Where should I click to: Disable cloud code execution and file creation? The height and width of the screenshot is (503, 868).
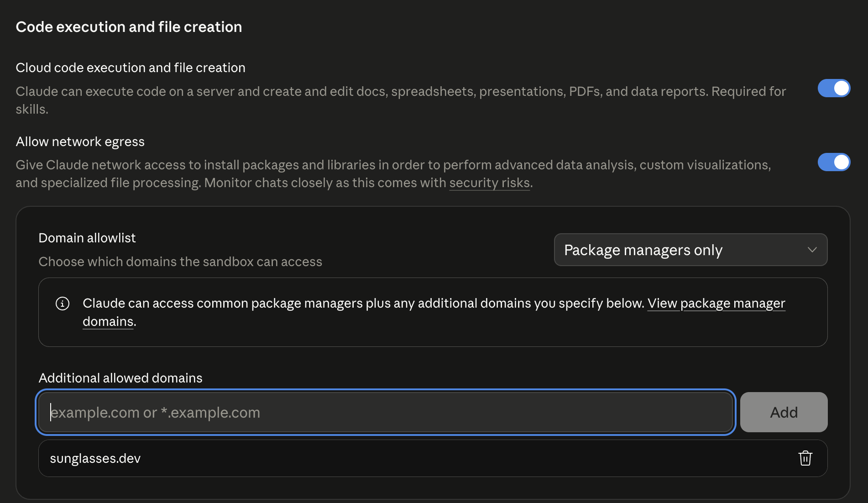click(834, 89)
